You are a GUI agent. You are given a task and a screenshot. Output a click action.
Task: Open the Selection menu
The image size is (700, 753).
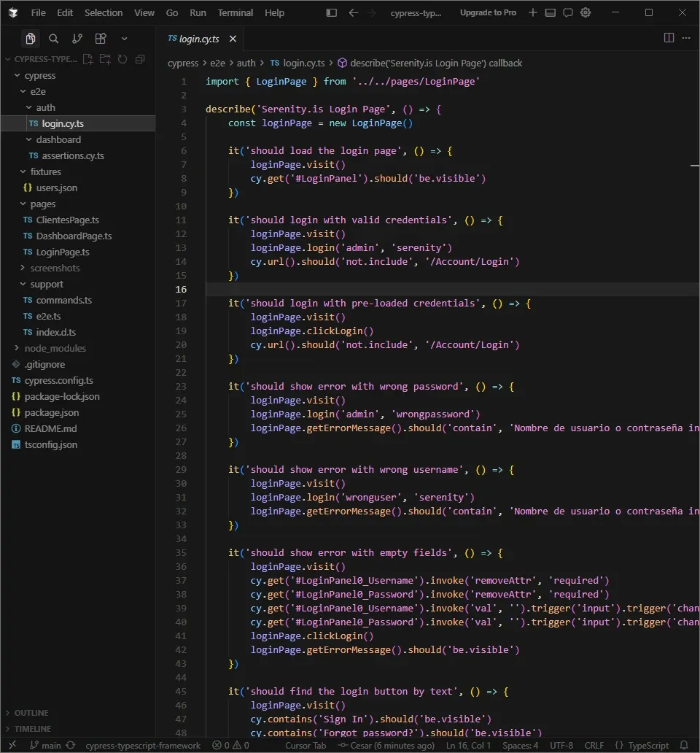104,12
